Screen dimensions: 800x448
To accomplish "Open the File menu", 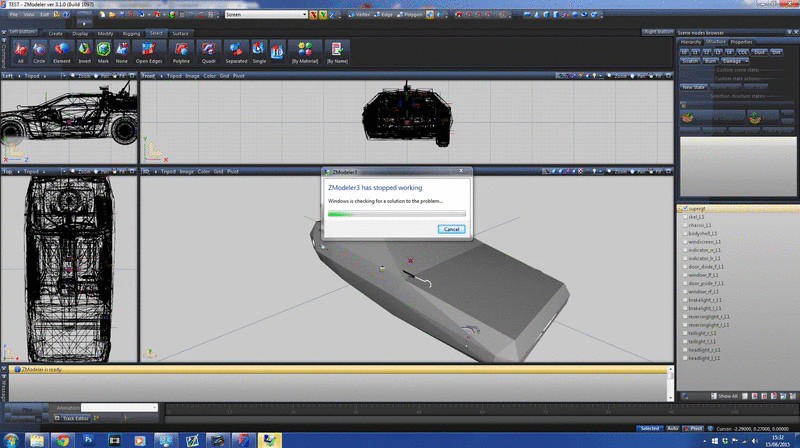I will (14, 15).
